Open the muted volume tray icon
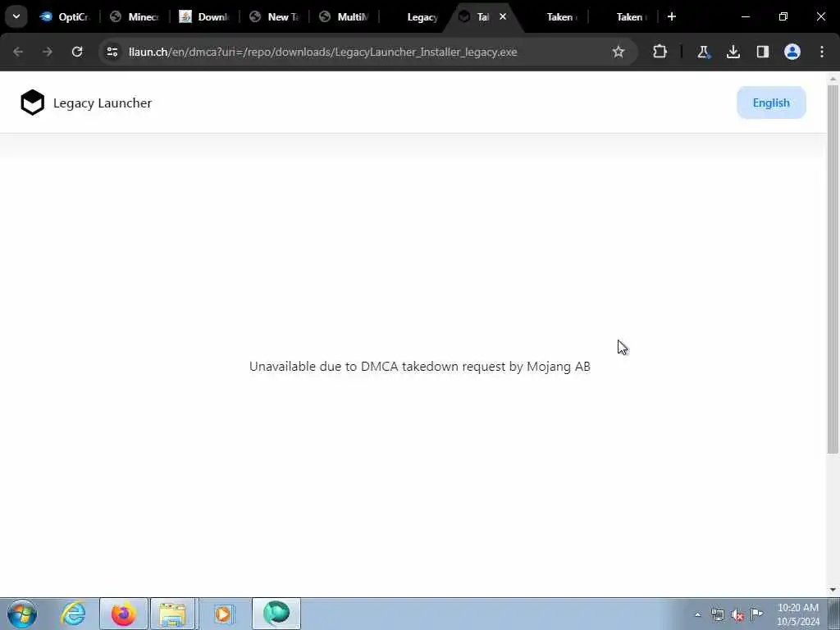The height and width of the screenshot is (630, 840). coord(737,614)
